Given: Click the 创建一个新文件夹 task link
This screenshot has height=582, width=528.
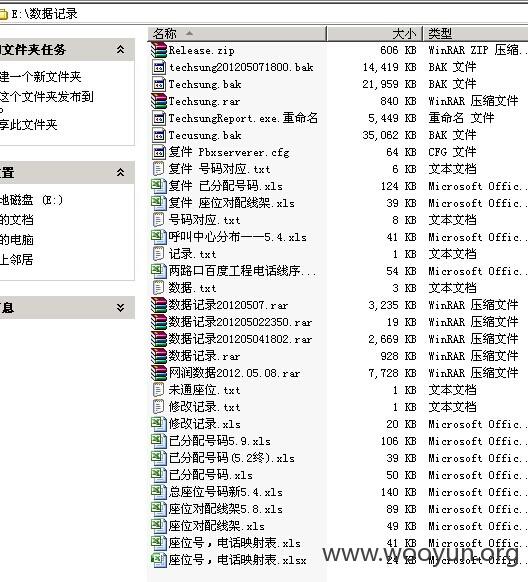Looking at the screenshot, I should tap(40, 77).
